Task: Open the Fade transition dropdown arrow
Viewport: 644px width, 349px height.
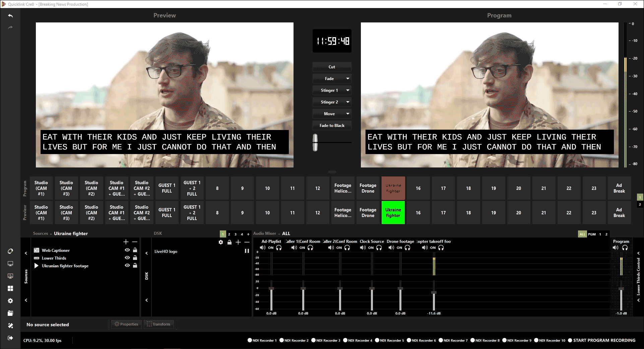Action: click(x=348, y=79)
